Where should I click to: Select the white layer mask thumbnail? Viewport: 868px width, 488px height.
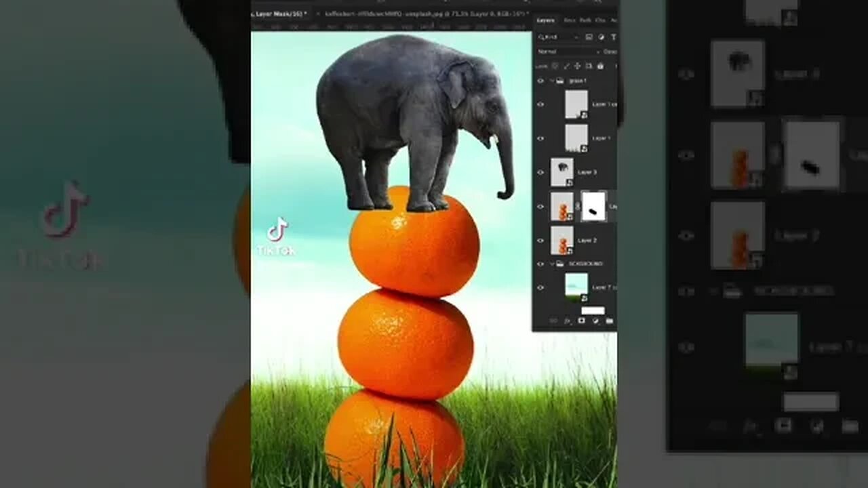click(594, 206)
